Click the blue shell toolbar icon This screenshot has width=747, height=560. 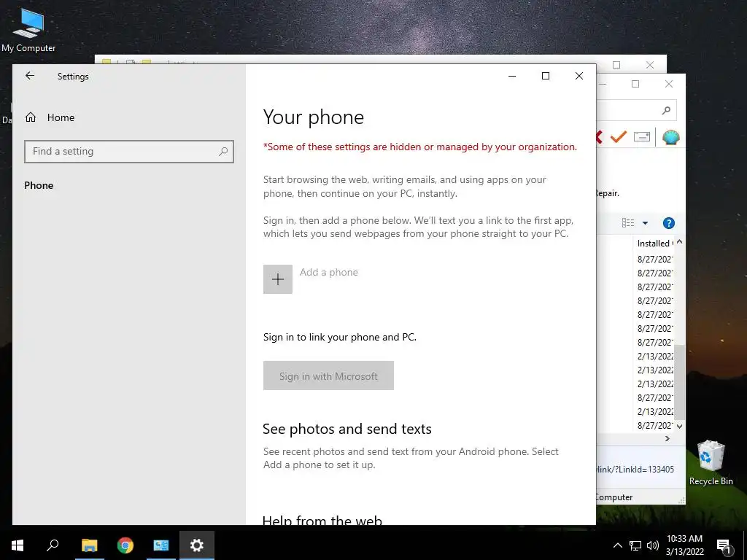[x=671, y=137]
